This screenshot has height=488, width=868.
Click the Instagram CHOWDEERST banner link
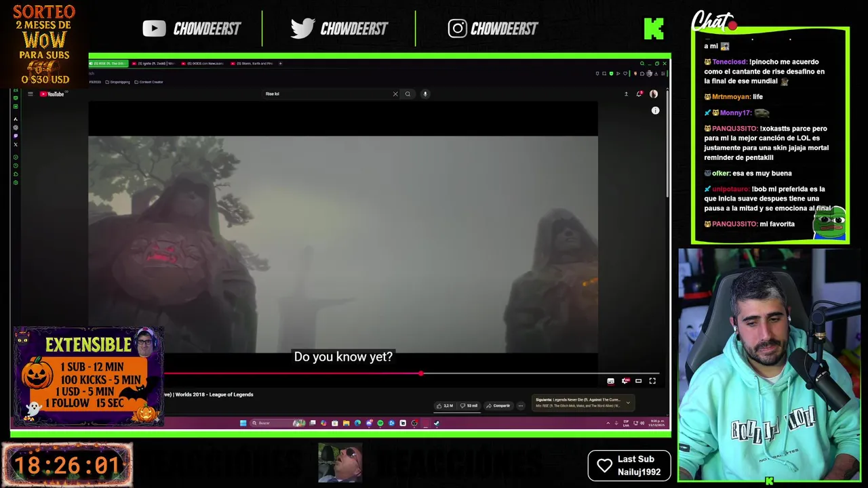493,28
